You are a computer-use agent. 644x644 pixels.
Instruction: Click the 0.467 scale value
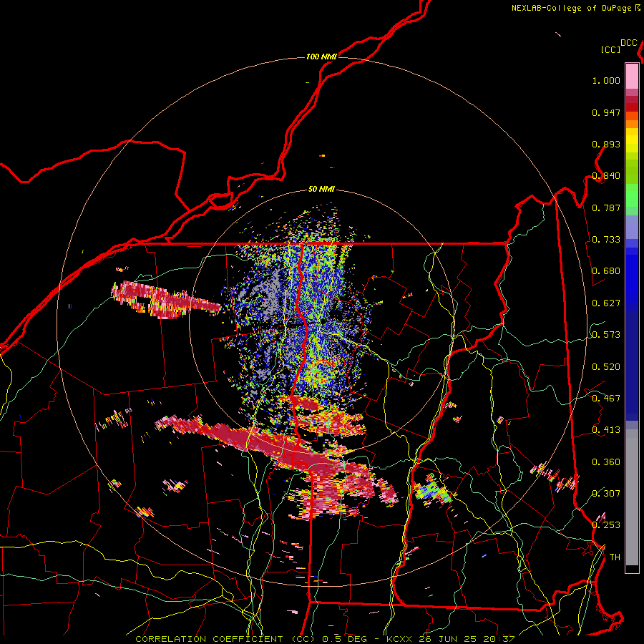pyautogui.click(x=606, y=399)
